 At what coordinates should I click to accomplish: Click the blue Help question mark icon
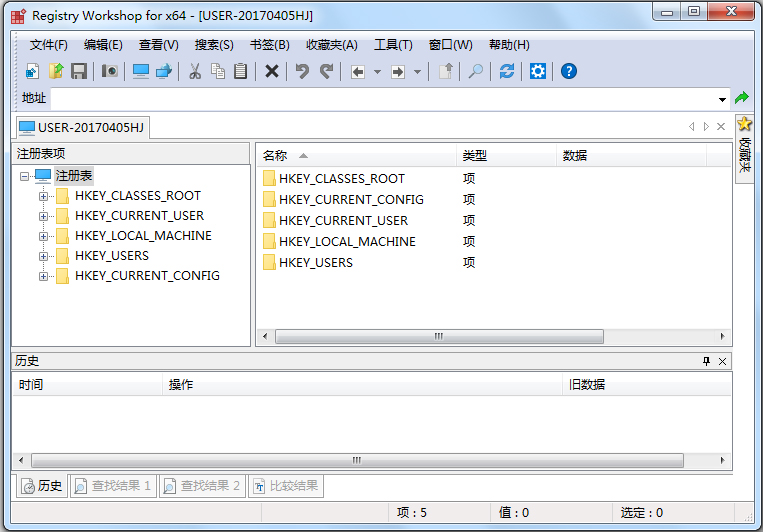(569, 71)
